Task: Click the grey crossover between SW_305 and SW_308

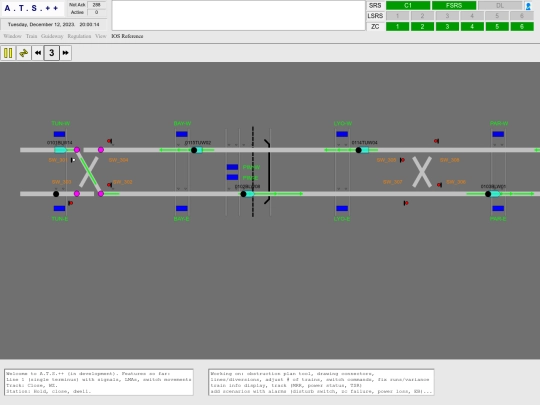Action: (x=422, y=172)
